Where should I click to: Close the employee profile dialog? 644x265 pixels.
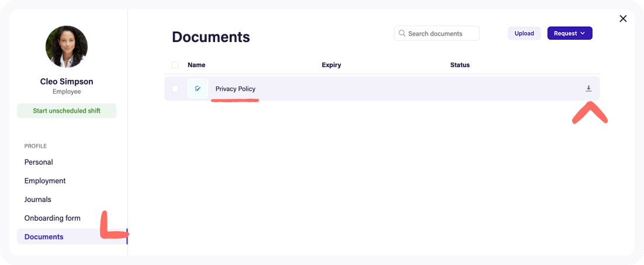pos(623,19)
